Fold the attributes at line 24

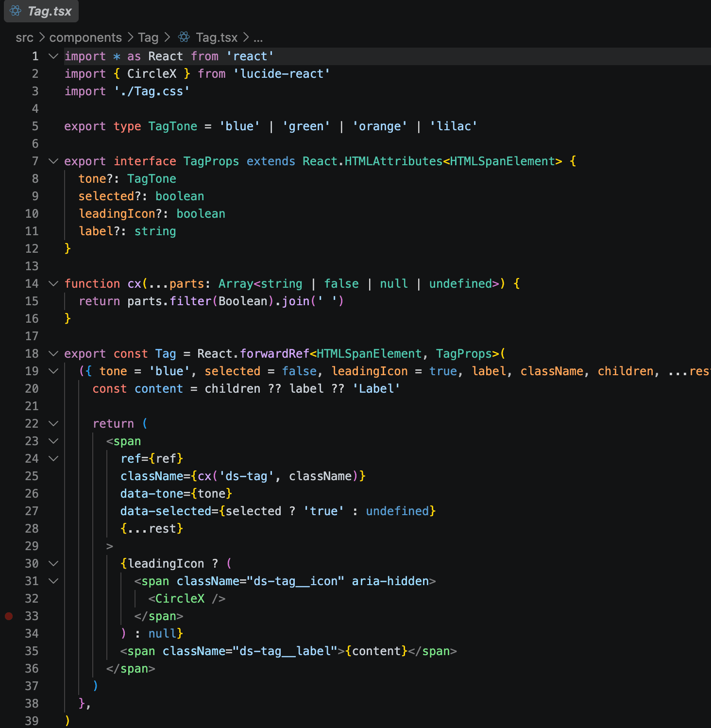53,459
